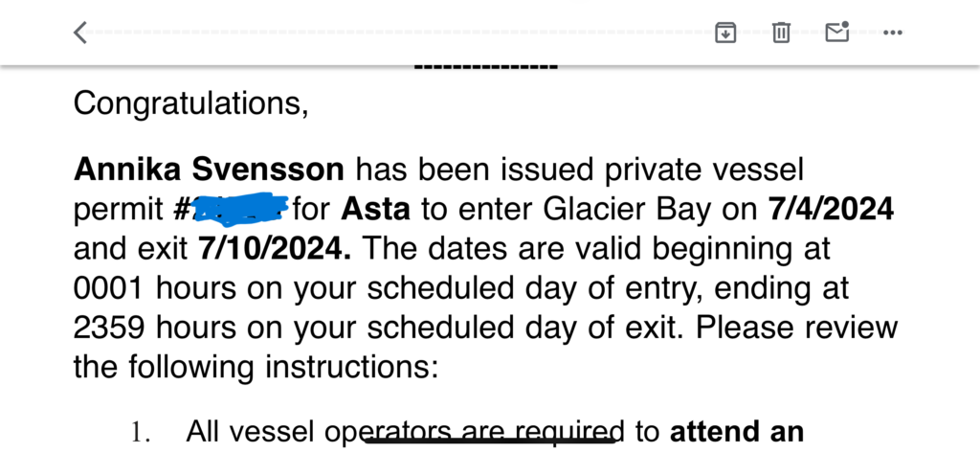Viewport: 980px width, 453px height.
Task: Tap the exit date 7/10/2024
Action: (275, 249)
